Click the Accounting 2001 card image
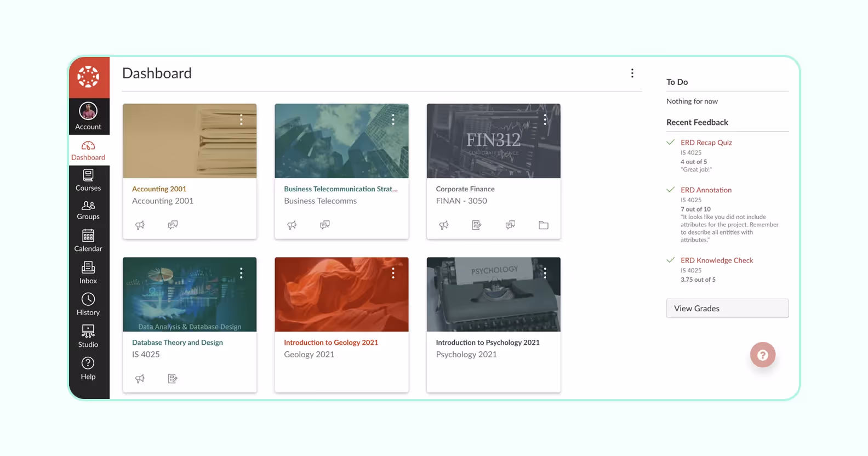The image size is (868, 456). pyautogui.click(x=190, y=141)
